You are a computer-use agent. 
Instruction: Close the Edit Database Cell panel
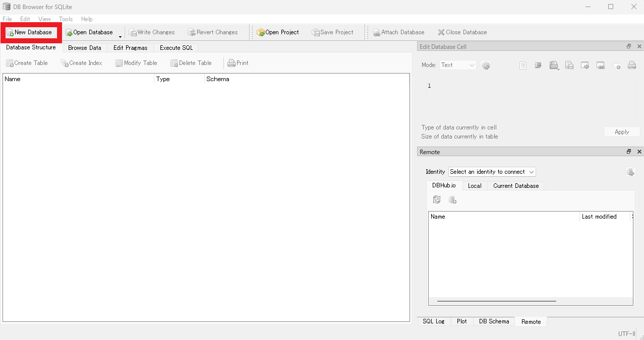point(639,46)
